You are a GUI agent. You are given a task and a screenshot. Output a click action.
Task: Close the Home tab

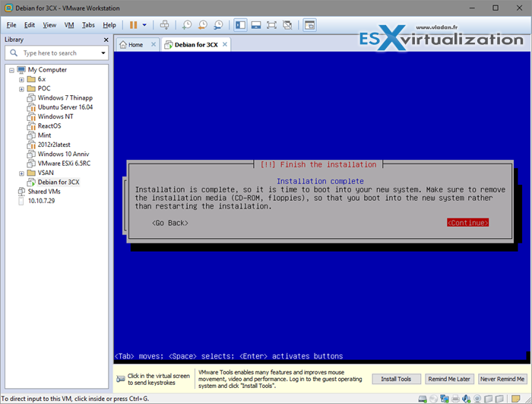point(154,45)
